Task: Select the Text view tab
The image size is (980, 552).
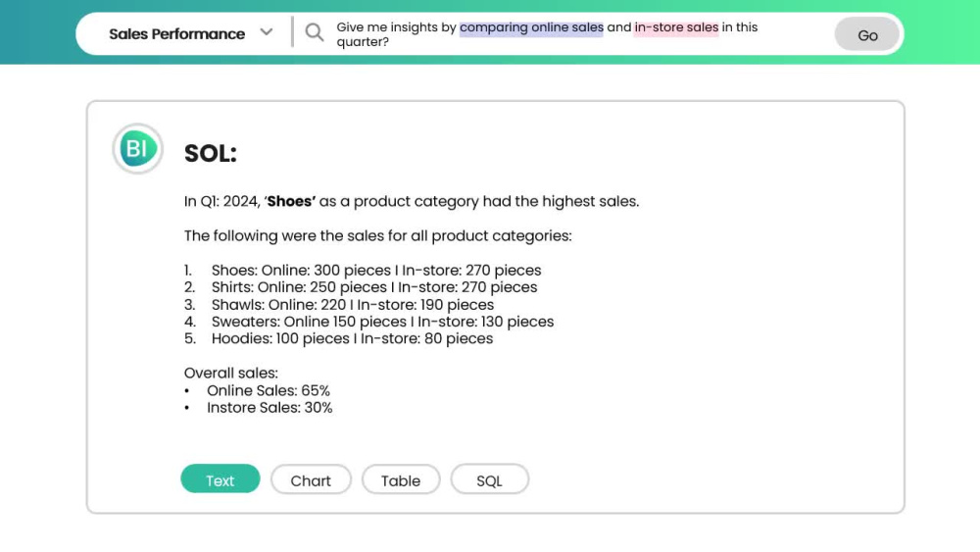Action: 220,479
